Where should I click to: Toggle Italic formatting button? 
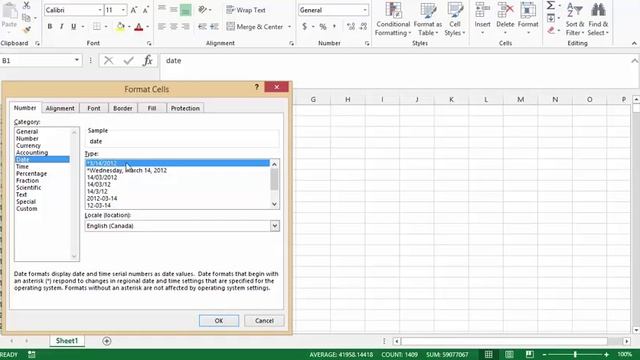[62, 27]
